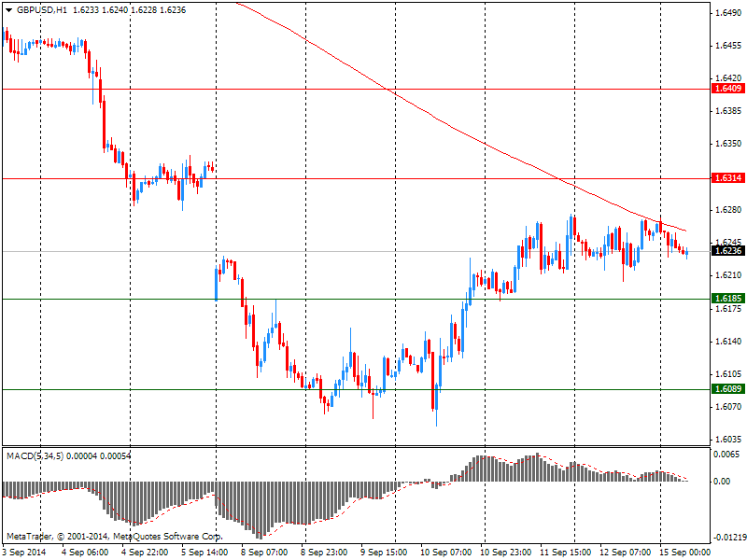Click the 1.6140 price scale value
Image resolution: width=747 pixels, height=560 pixels.
pyautogui.click(x=728, y=342)
